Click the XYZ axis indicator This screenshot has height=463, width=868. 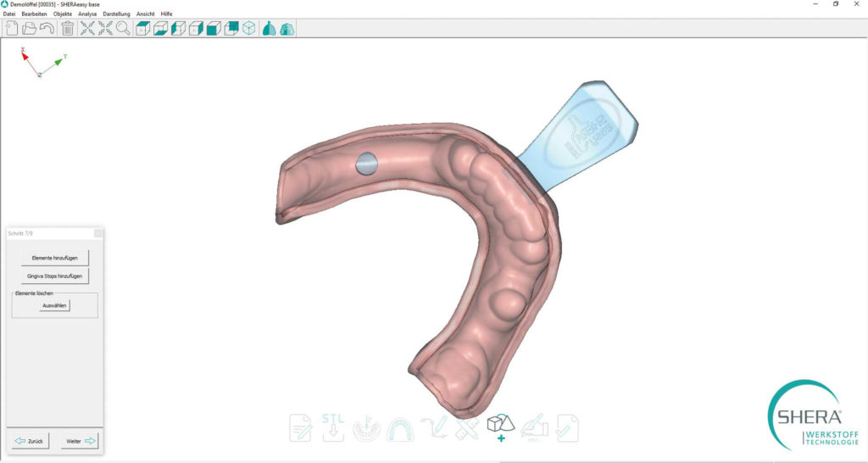tap(43, 62)
